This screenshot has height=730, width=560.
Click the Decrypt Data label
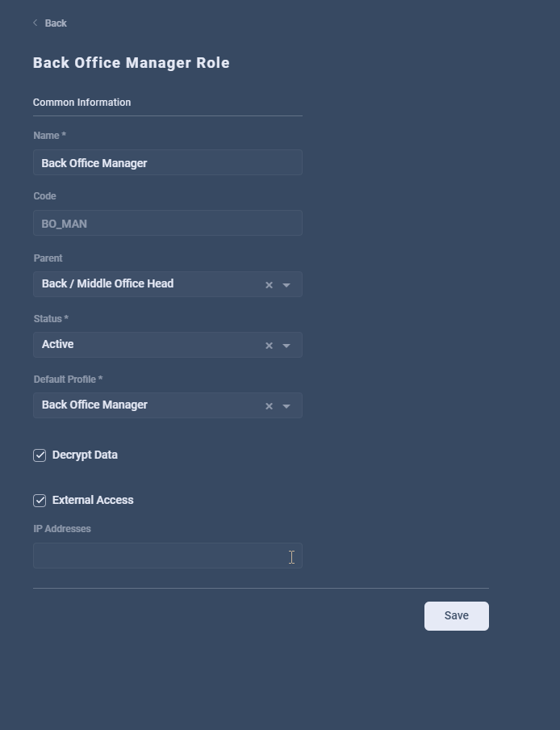coord(85,455)
